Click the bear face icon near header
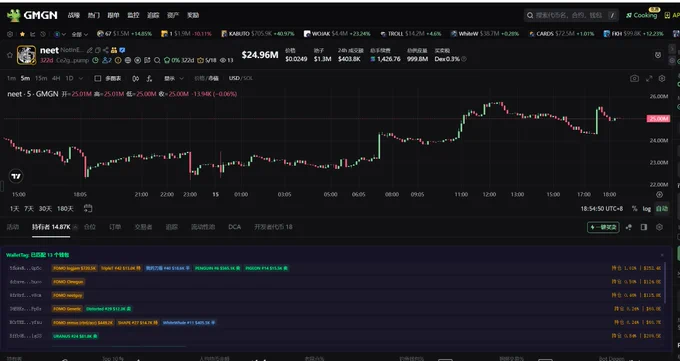Viewport: 680px width, 361px height. click(658, 55)
